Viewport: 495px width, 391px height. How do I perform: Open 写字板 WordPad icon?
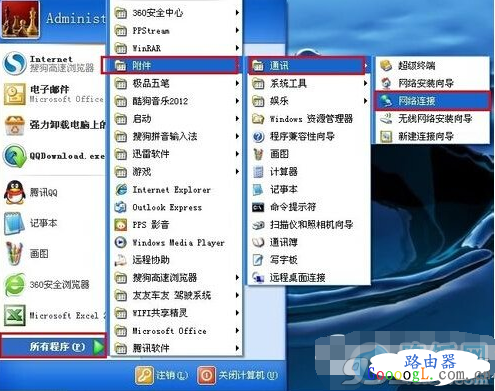click(x=258, y=260)
